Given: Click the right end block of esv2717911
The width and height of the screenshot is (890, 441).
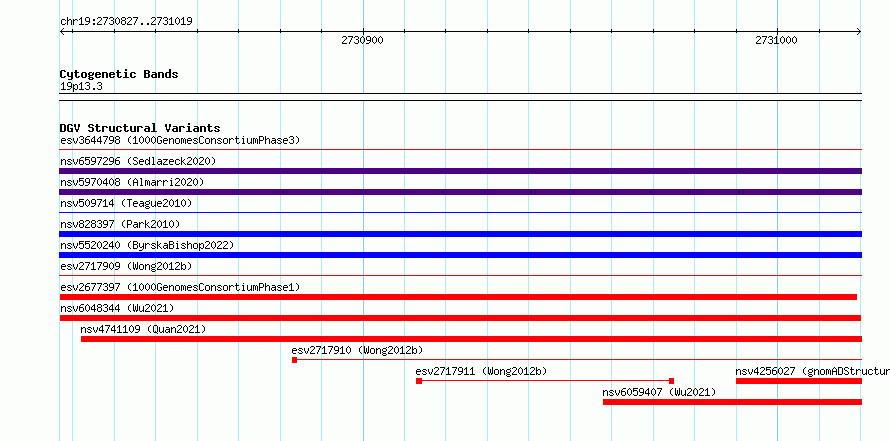Looking at the screenshot, I should pos(671,381).
